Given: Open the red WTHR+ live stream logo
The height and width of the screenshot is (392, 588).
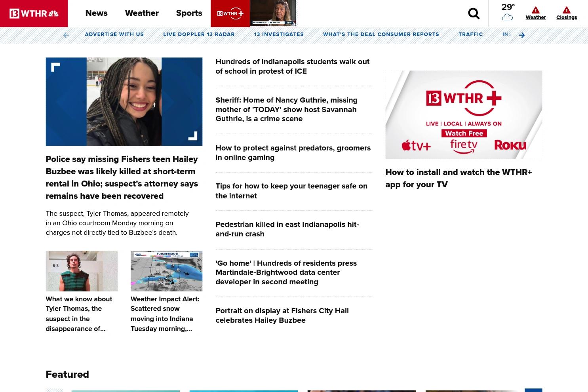Looking at the screenshot, I should pos(230,13).
